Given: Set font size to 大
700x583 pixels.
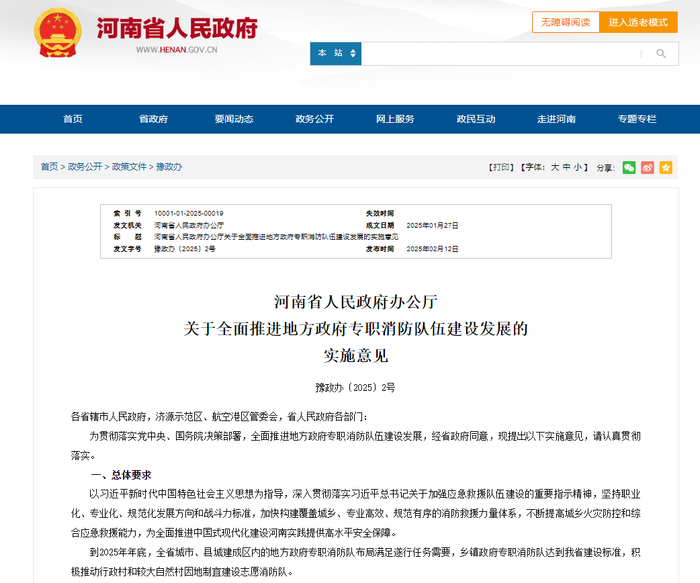Looking at the screenshot, I should point(555,167).
